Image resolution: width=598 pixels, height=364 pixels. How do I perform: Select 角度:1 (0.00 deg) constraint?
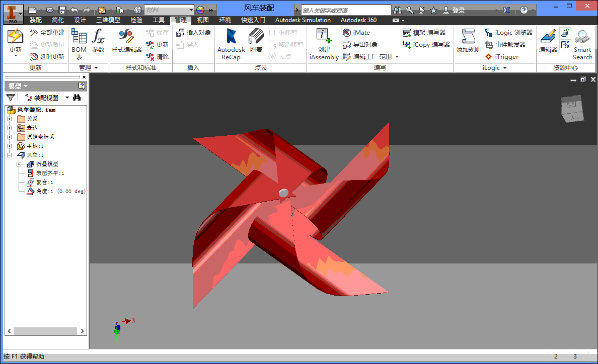click(56, 191)
